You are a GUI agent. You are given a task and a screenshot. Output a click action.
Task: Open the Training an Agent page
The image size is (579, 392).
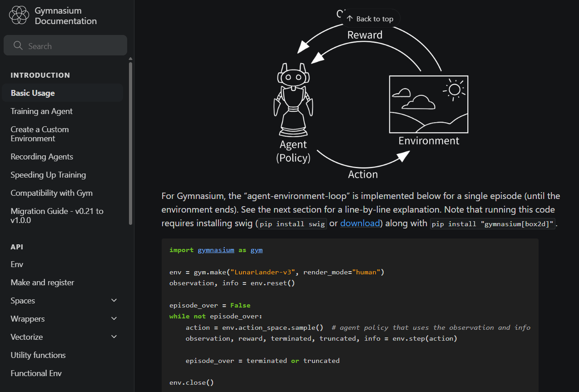point(42,111)
